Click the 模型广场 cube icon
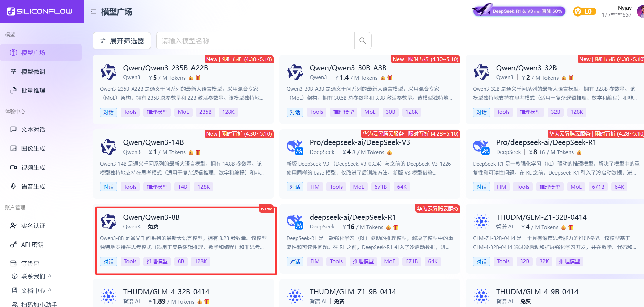 (x=13, y=52)
